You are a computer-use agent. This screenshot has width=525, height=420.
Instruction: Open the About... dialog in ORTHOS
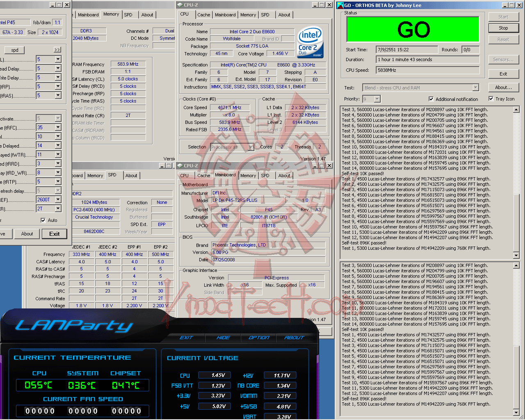[503, 87]
